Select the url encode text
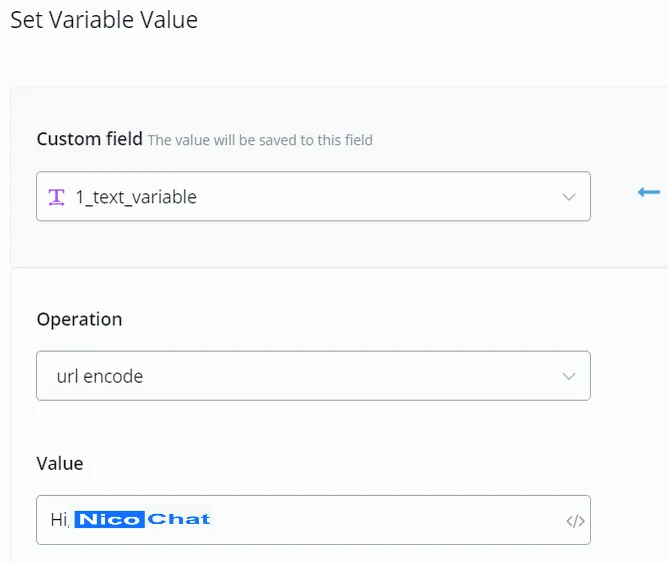Screen dimensions: 668x562 [100, 377]
